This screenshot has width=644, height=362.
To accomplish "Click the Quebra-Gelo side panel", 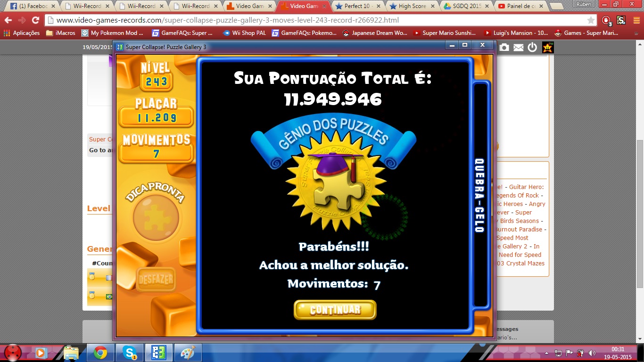I will 479,196.
